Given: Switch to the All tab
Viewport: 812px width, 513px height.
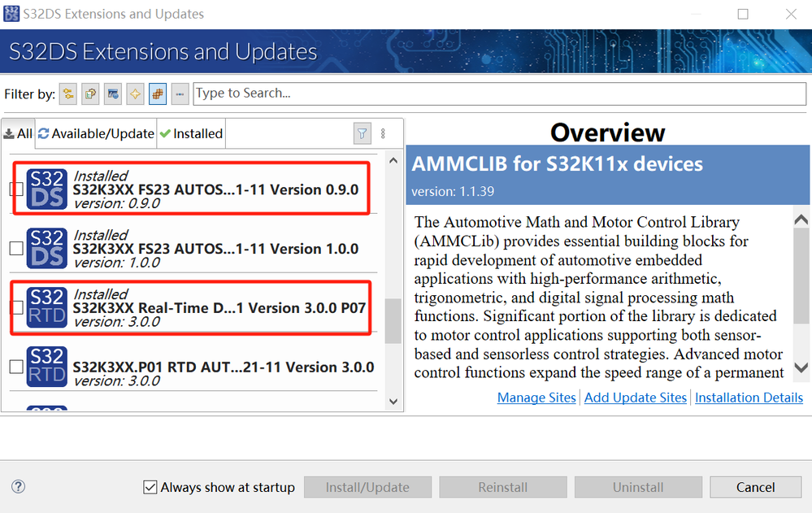Looking at the screenshot, I should (18, 133).
